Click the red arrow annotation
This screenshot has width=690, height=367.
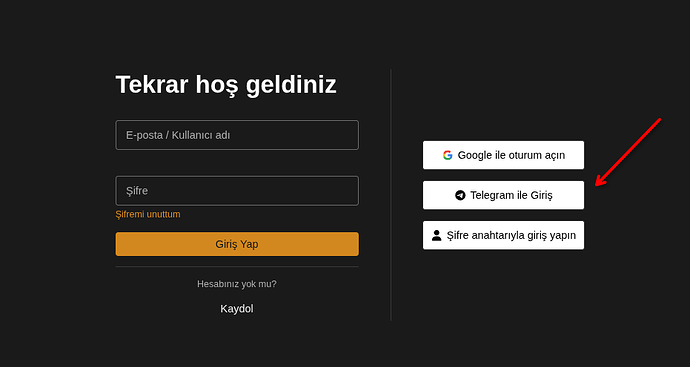click(x=628, y=152)
